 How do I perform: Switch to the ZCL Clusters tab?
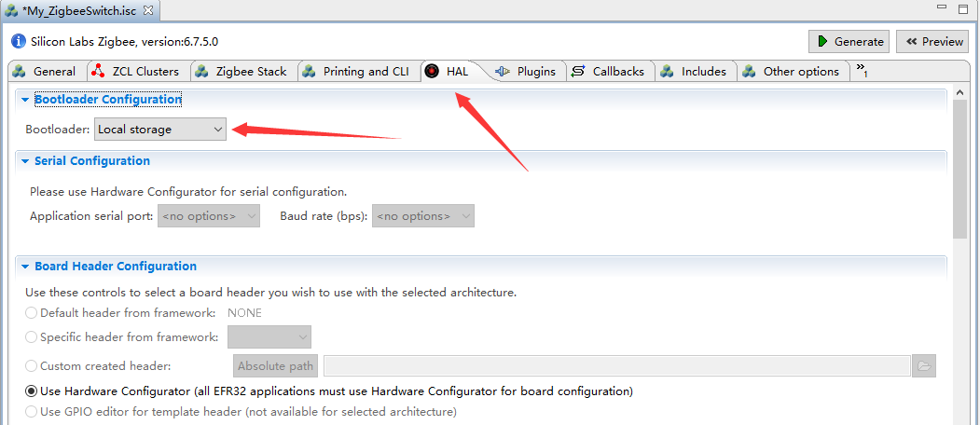tap(137, 71)
